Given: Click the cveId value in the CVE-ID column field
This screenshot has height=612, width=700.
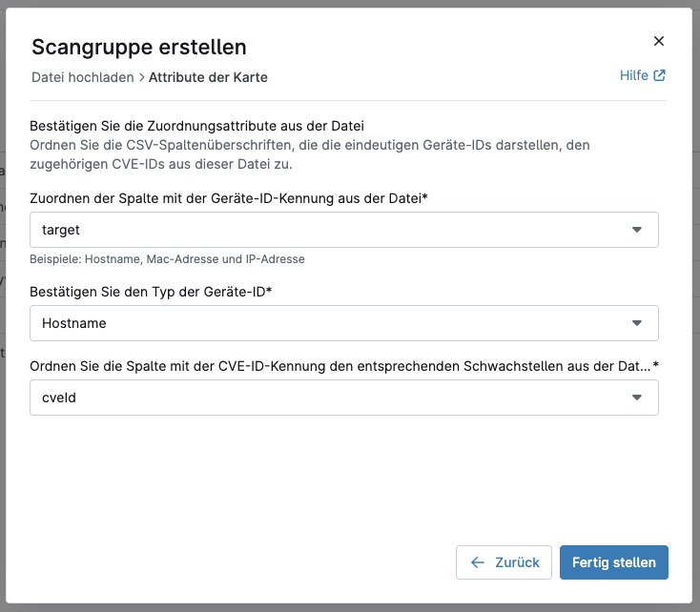Looking at the screenshot, I should [59, 398].
